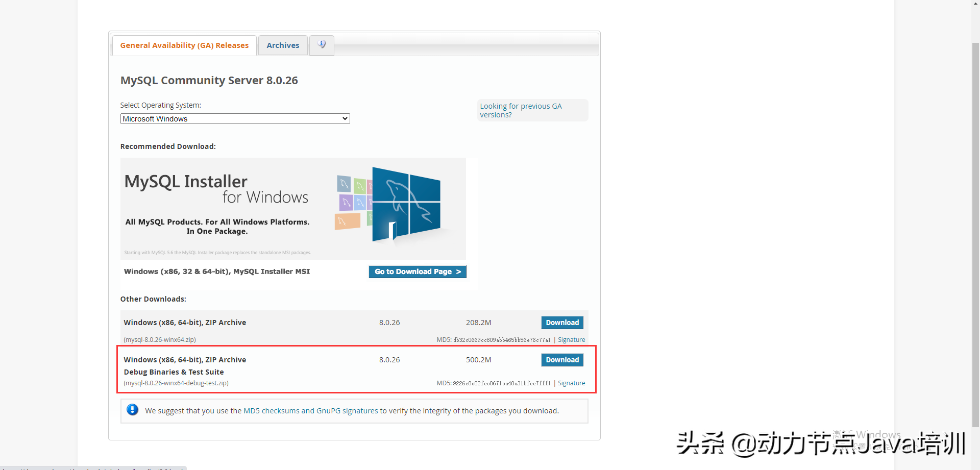The width and height of the screenshot is (980, 470).
Task: Click the blue exclamation info icon
Action: pos(132,410)
